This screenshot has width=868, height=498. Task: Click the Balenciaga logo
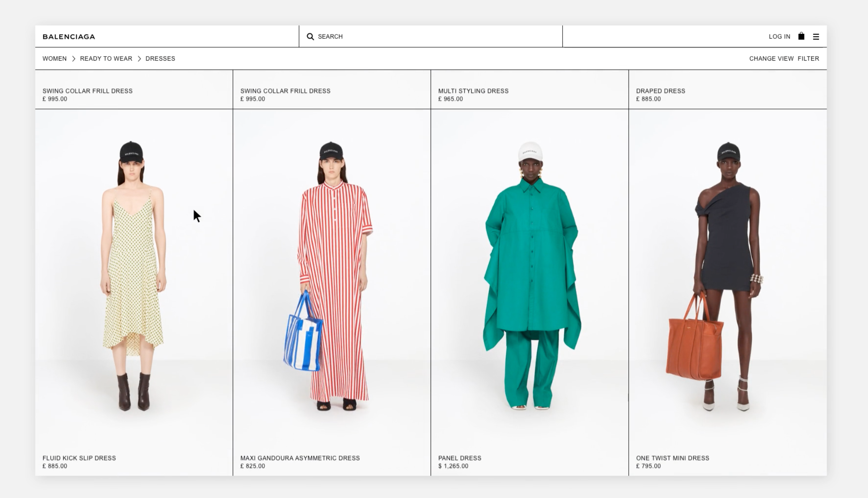pos(69,37)
